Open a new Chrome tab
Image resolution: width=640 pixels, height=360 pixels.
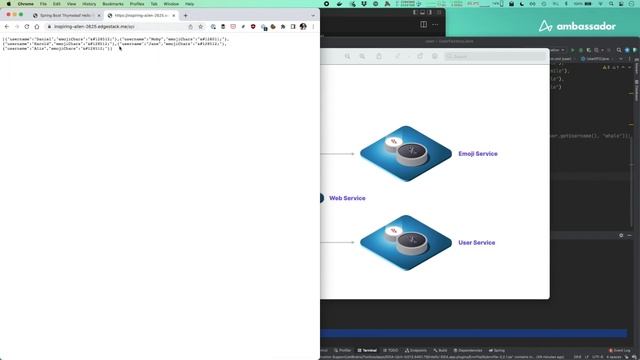[186, 16]
